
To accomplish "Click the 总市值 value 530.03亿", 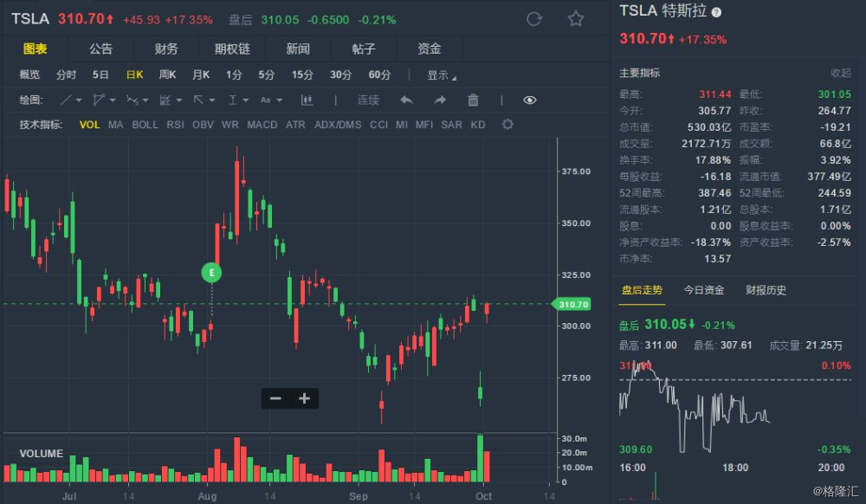I will [x=709, y=127].
